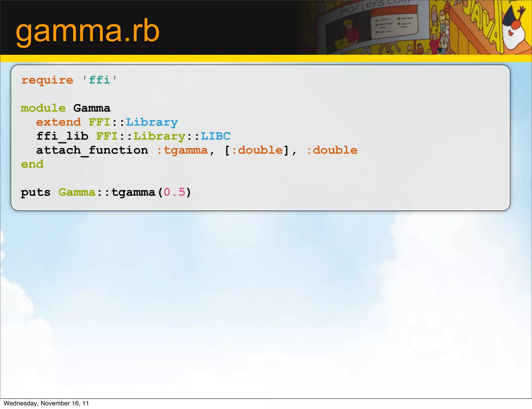Click the "extend" keyword
The image size is (532, 409).
pos(58,122)
